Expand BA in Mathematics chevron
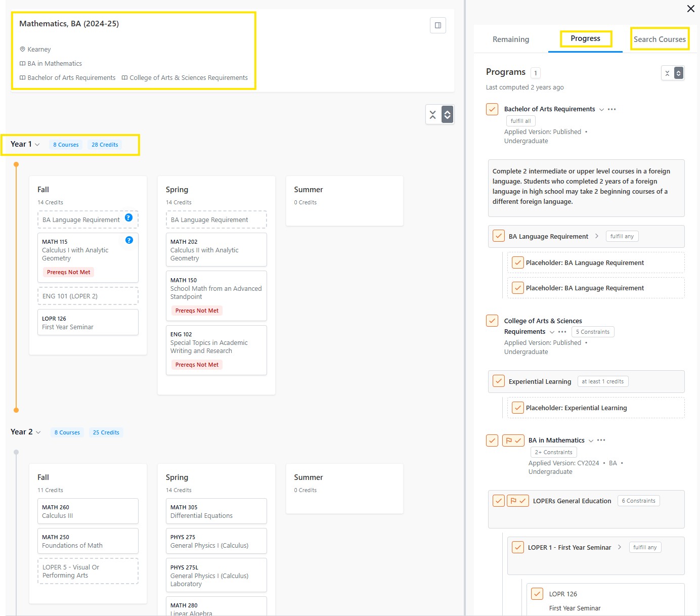This screenshot has width=700, height=616. [591, 441]
